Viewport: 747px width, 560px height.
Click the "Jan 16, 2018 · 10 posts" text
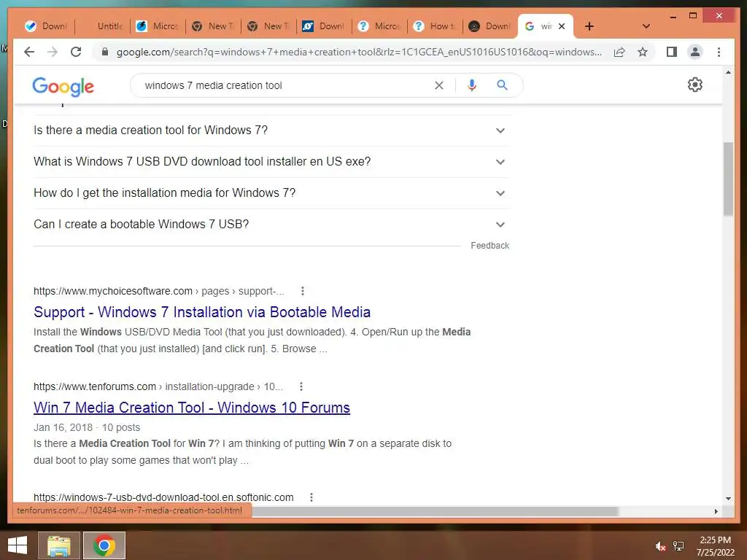point(87,427)
